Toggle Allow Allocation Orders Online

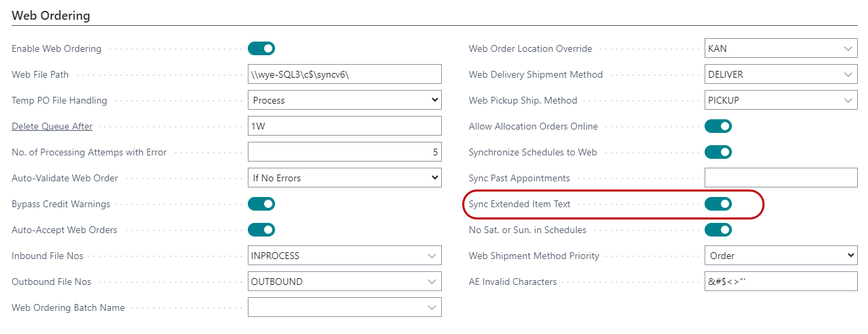[x=718, y=126]
